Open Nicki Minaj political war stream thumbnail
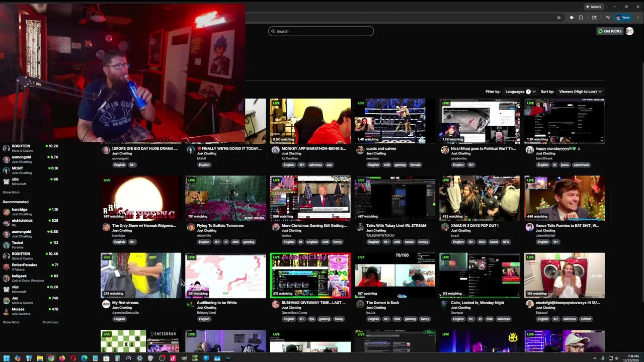 tap(480, 121)
